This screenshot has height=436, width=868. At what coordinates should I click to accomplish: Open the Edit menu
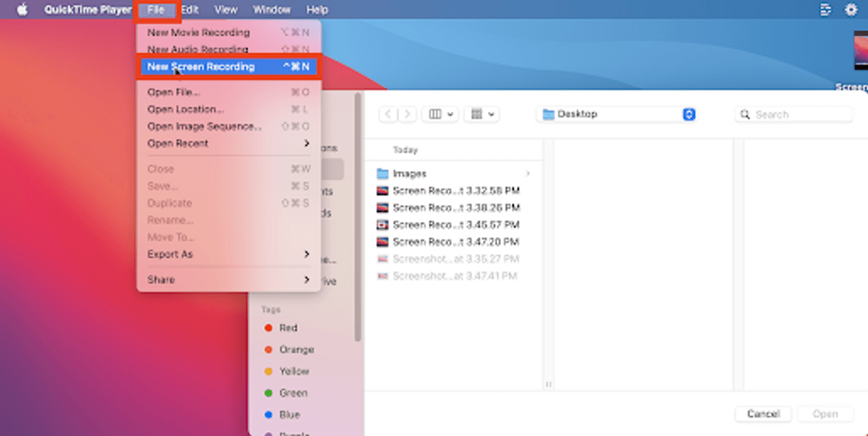pos(190,10)
